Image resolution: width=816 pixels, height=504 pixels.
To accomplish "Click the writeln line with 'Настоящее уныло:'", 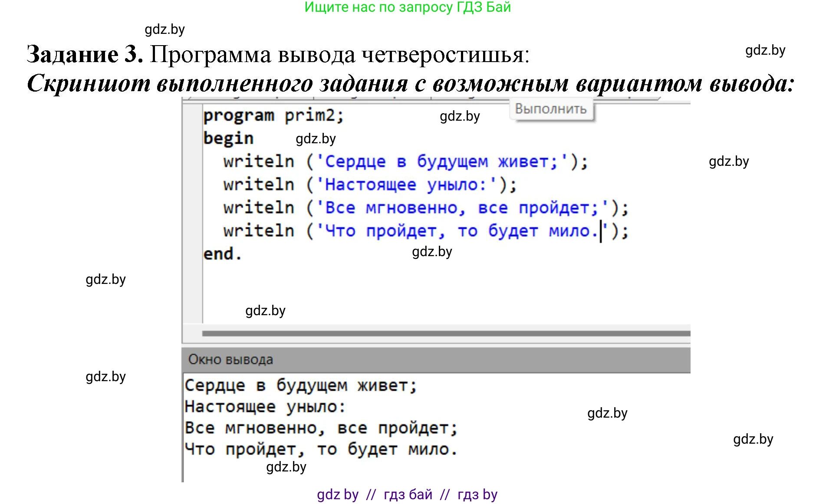I will pyautogui.click(x=370, y=185).
